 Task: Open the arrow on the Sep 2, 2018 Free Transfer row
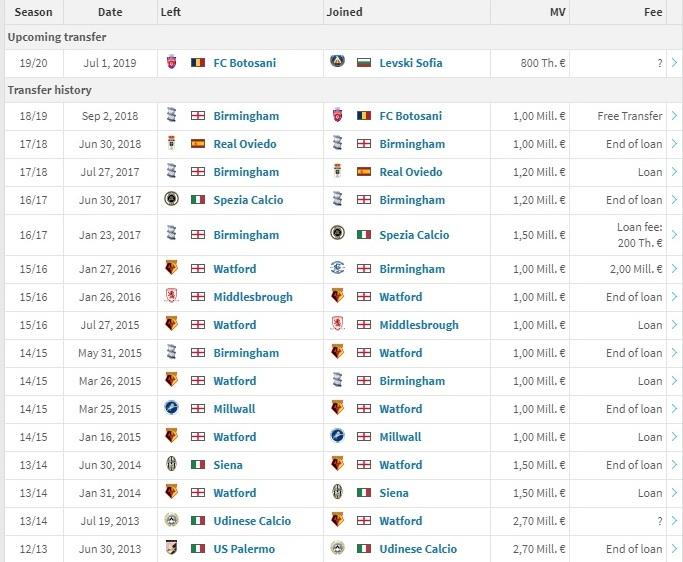tap(674, 116)
